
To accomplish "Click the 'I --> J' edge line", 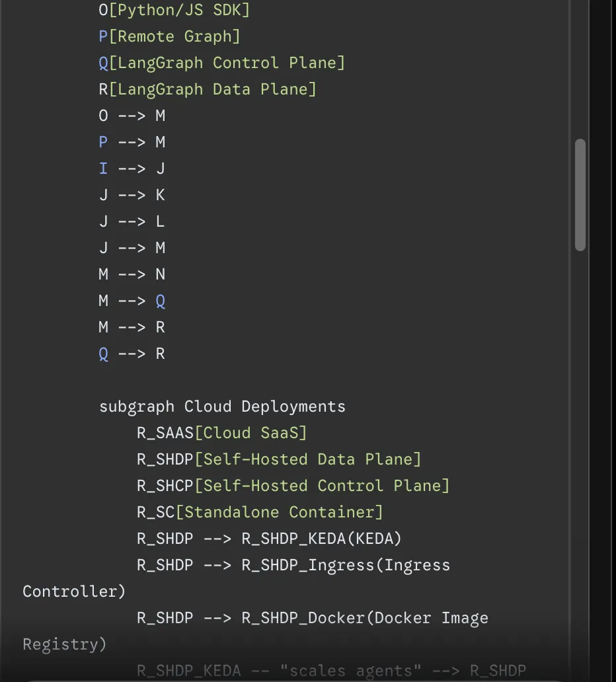I will pyautogui.click(x=132, y=169).
